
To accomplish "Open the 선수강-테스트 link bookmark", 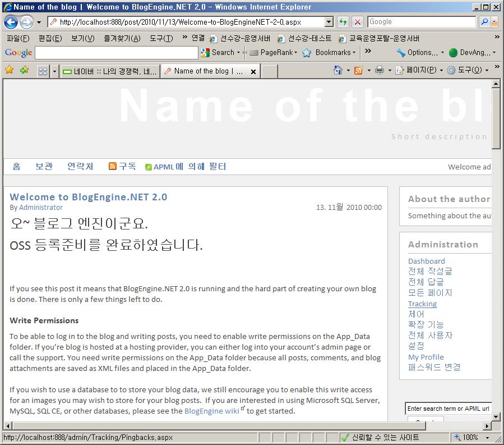I will 304,39.
